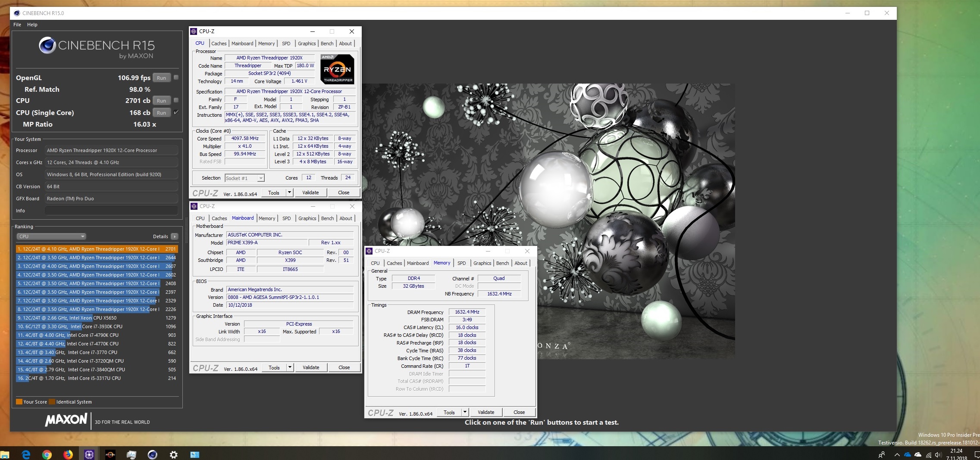Image resolution: width=980 pixels, height=460 pixels.
Task: Select ranking row 10 Core i7-3930K
Action: point(97,326)
